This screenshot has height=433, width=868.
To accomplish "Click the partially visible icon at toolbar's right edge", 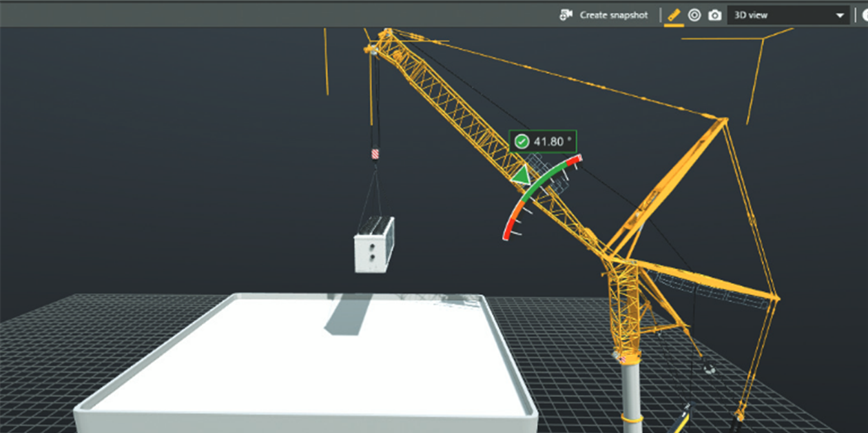I will pyautogui.click(x=864, y=15).
